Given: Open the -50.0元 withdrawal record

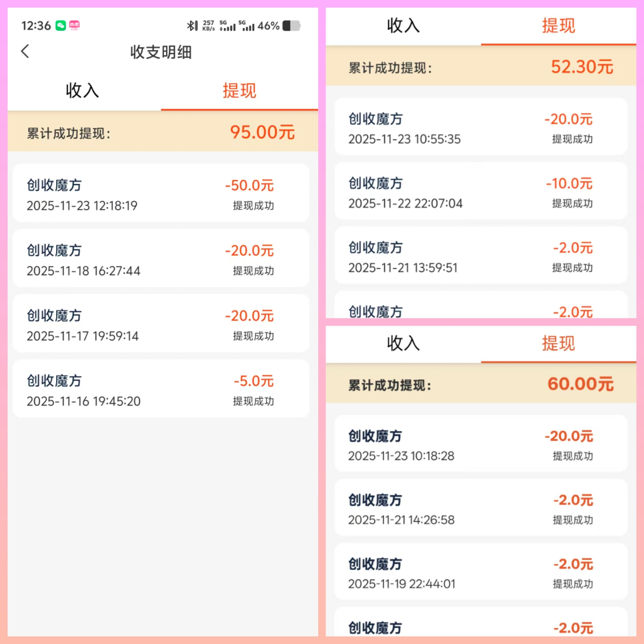Looking at the screenshot, I should pos(161,194).
